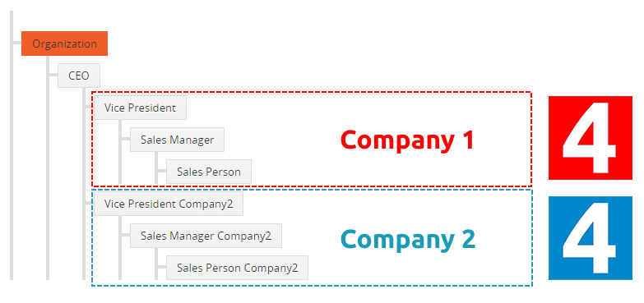The width and height of the screenshot is (644, 303).
Task: Select Sales Manager Company2 role
Action: [206, 236]
